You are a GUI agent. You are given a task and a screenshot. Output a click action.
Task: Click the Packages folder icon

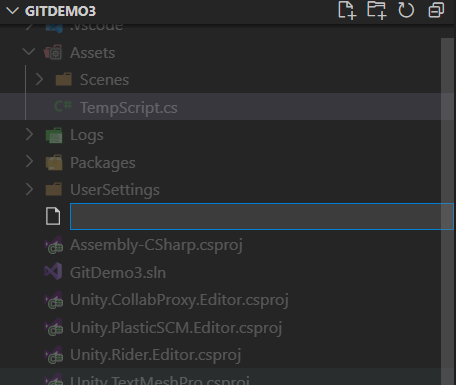coord(54,162)
